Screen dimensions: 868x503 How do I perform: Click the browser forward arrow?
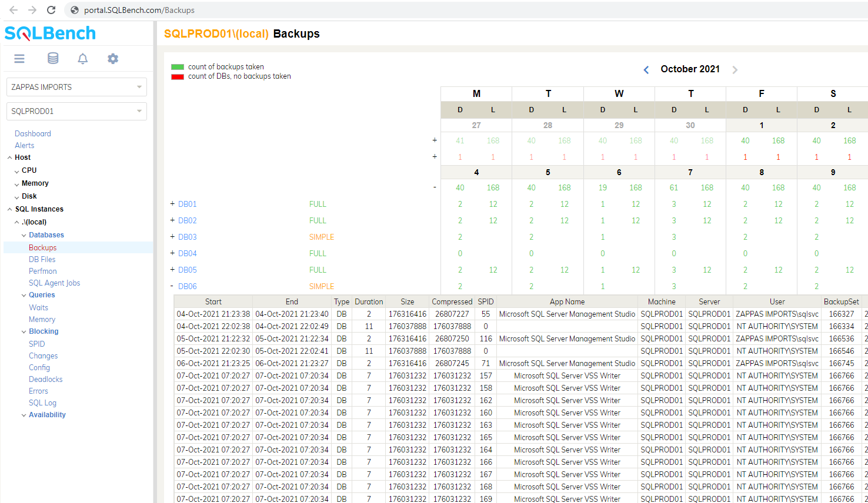coord(32,10)
